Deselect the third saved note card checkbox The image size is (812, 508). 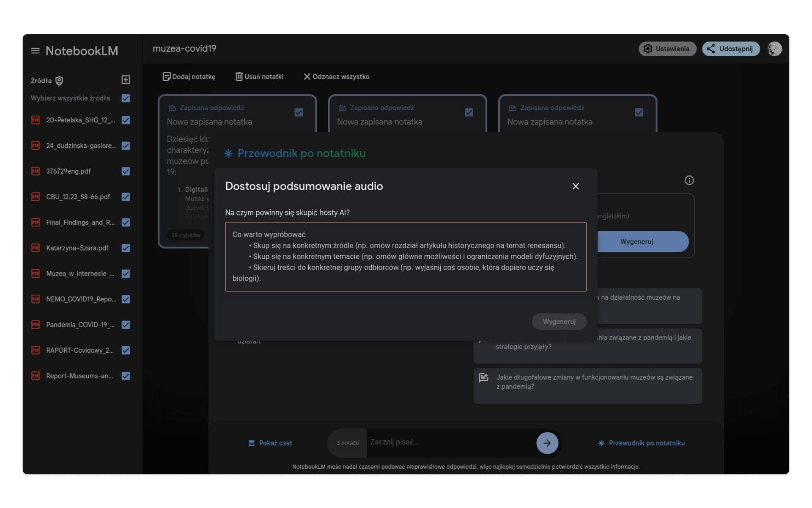point(639,112)
